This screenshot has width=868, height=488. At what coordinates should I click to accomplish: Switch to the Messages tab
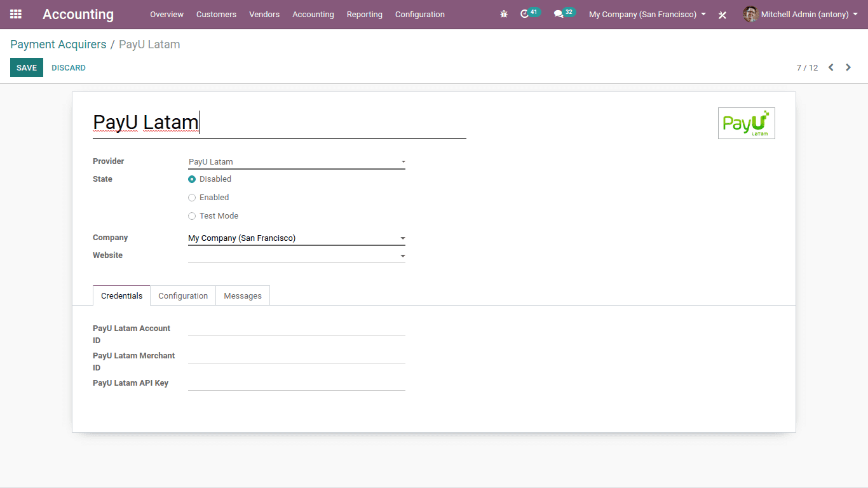243,295
